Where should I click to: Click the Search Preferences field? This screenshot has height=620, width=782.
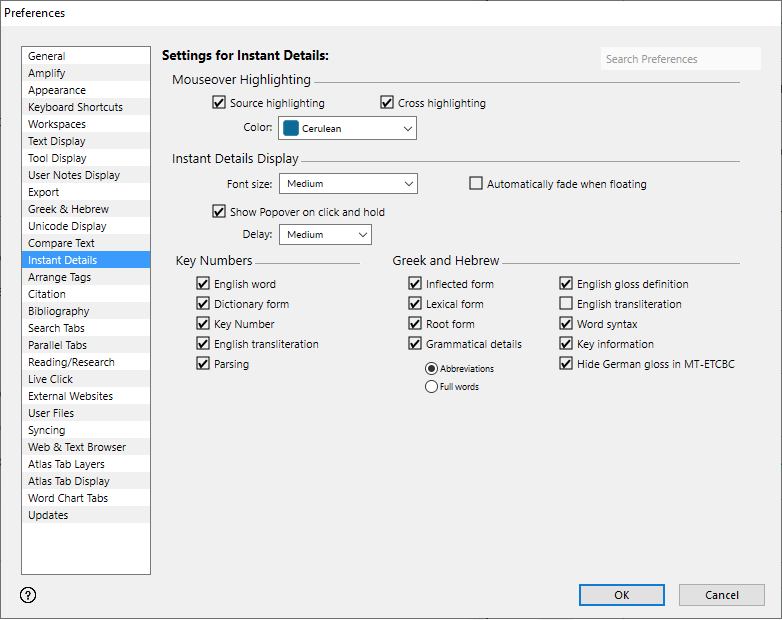(666, 59)
